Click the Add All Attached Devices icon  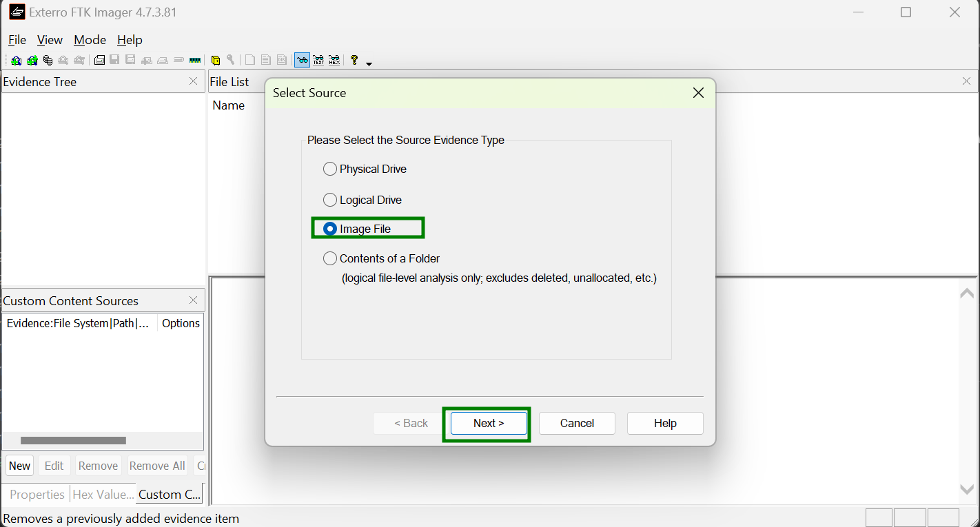pos(32,61)
